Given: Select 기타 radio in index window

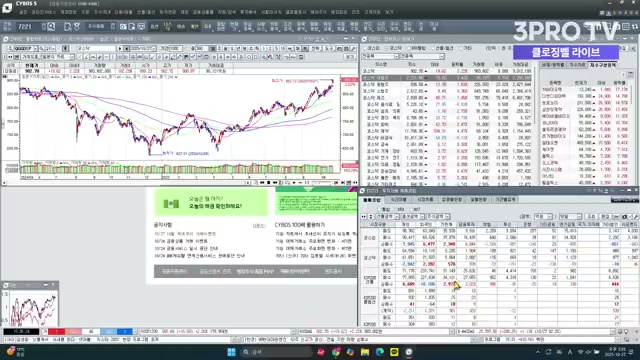Looking at the screenshot, I should [462, 48].
